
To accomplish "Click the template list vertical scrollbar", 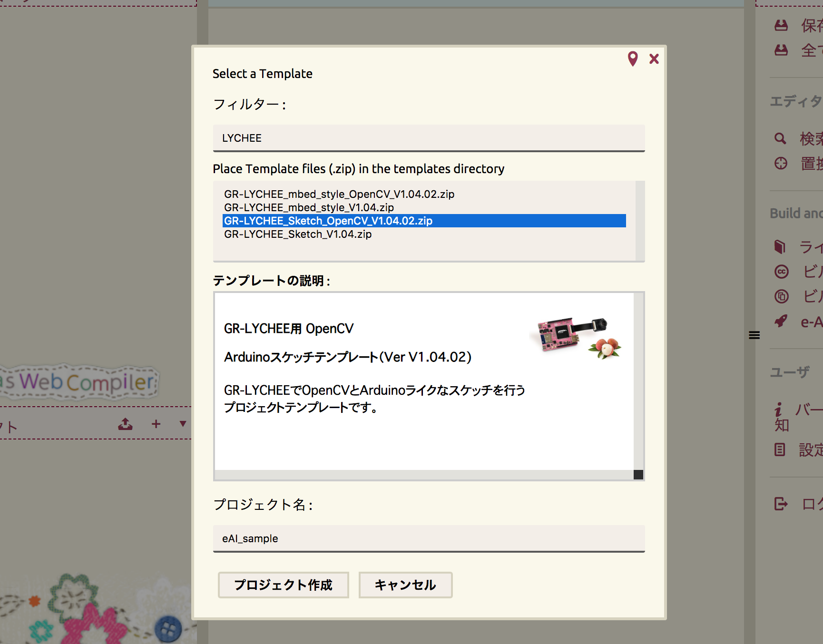I will click(x=640, y=221).
